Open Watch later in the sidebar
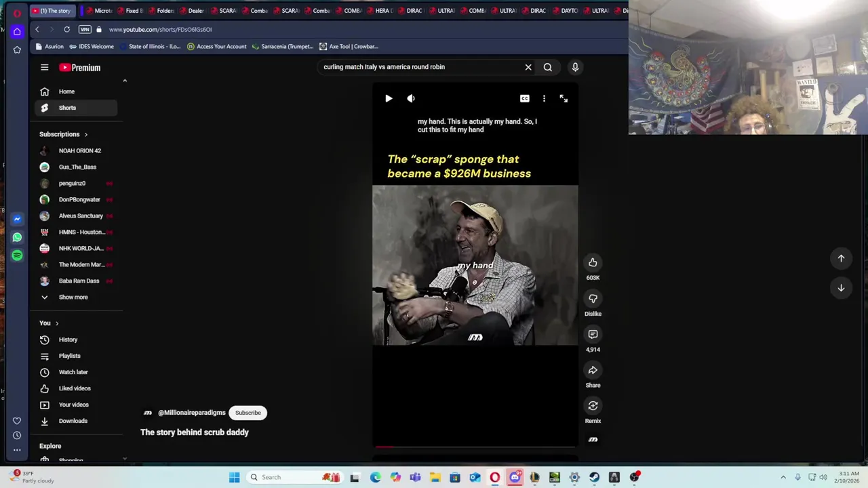 [x=76, y=372]
